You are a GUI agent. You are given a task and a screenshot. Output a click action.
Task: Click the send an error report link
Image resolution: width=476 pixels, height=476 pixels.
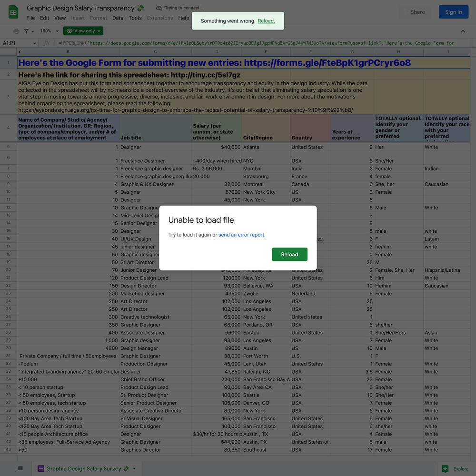[x=241, y=235]
